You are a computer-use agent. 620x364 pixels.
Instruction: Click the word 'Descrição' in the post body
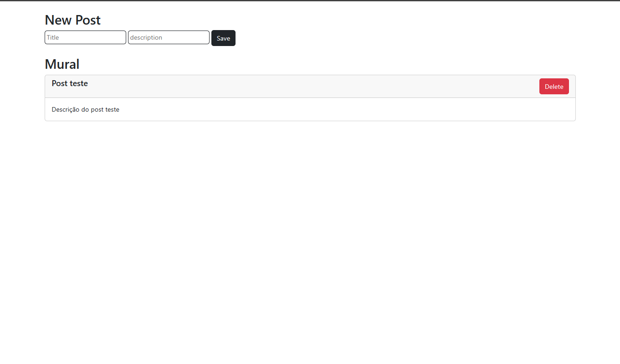(x=66, y=109)
